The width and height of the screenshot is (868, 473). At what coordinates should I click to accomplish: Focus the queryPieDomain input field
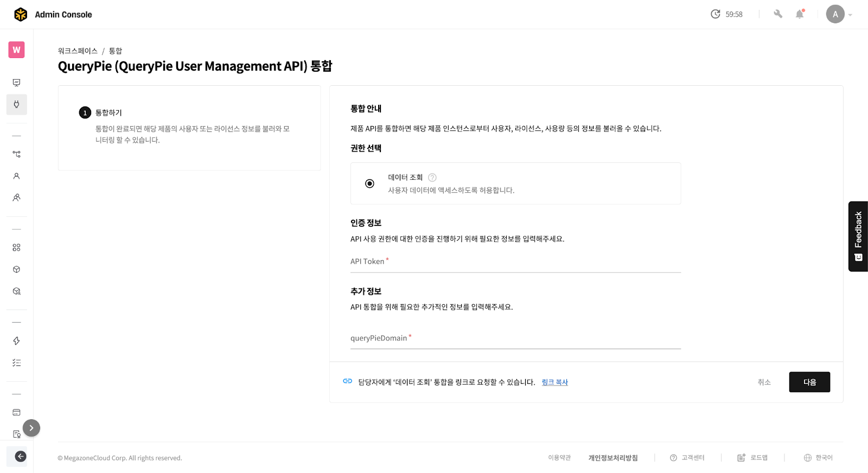coord(515,338)
